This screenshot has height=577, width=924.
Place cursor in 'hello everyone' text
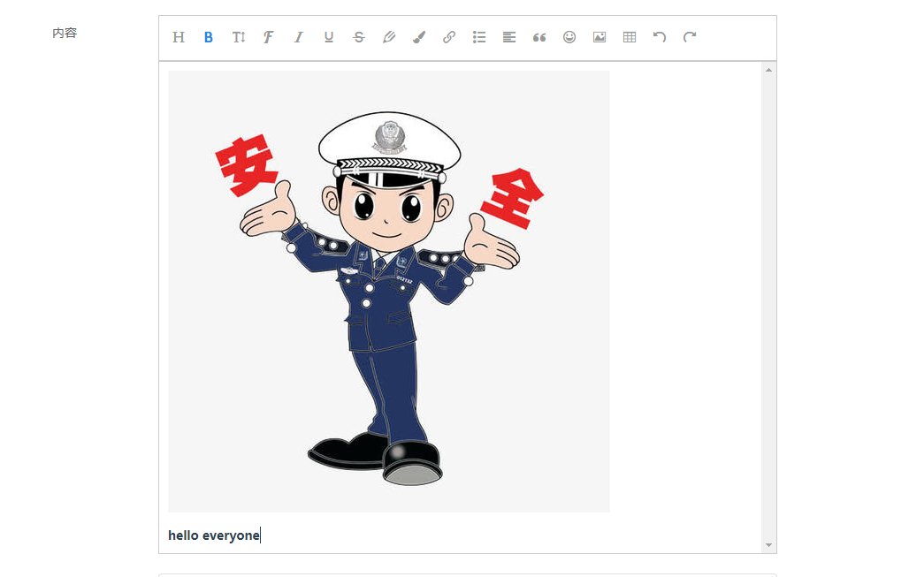tap(214, 535)
